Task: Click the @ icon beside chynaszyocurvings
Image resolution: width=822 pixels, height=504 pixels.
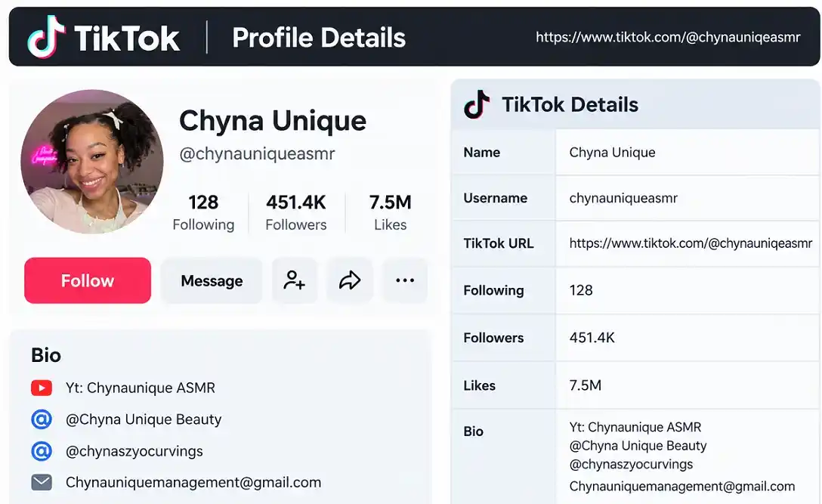Action: pos(42,451)
